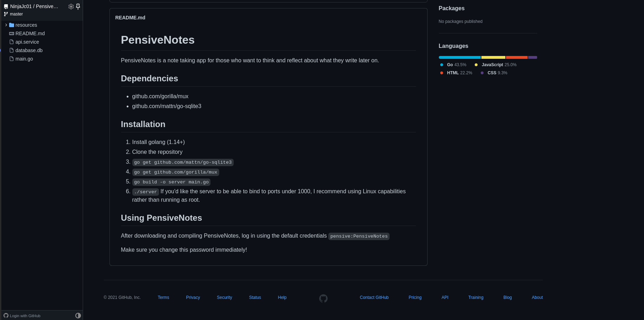Open Octotree settings gear icon
Screen dimensions: 644x320
point(71,6)
